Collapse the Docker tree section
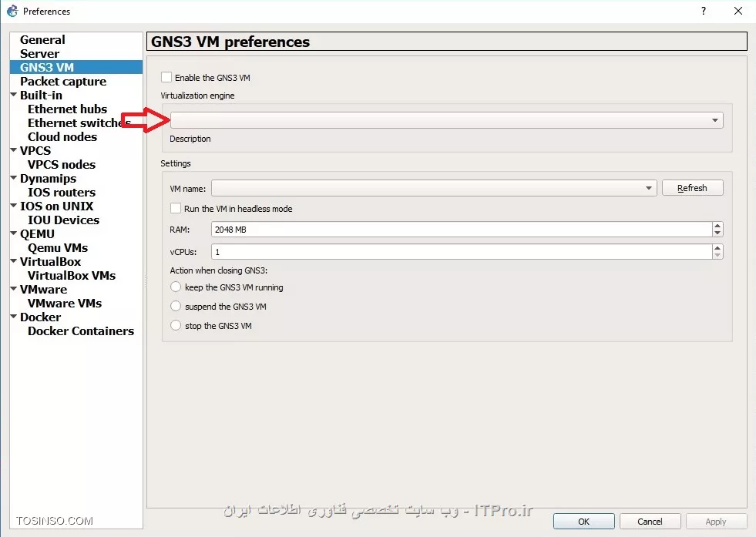Image resolution: width=756 pixels, height=537 pixels. tap(14, 316)
